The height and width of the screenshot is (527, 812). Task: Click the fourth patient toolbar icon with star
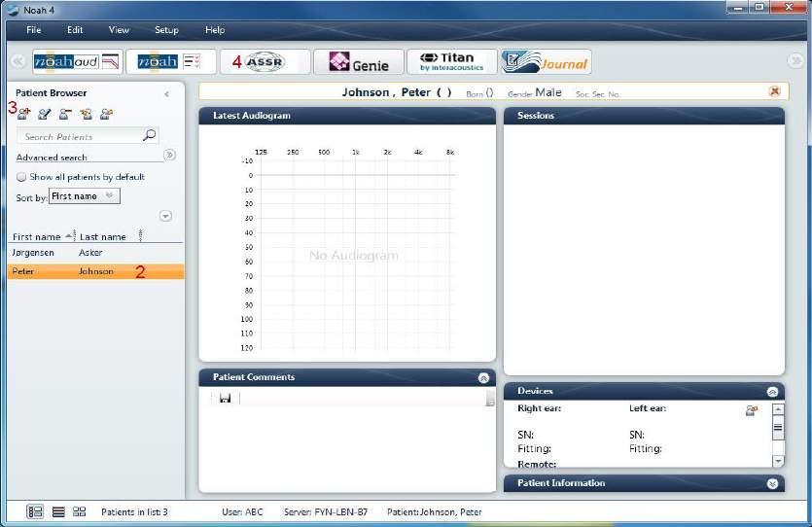[x=86, y=114]
